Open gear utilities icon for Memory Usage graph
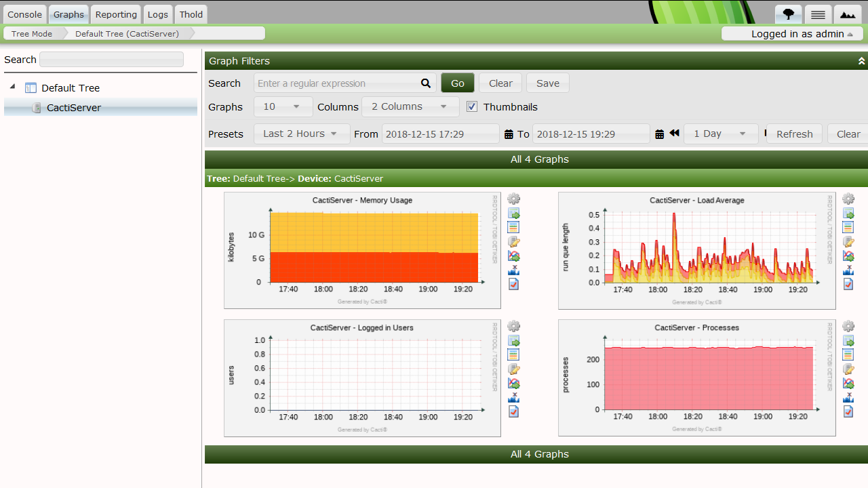868x488 pixels. (x=514, y=199)
